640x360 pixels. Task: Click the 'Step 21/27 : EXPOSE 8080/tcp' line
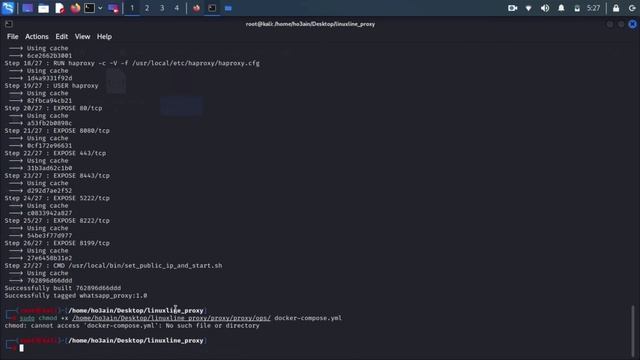coord(57,131)
